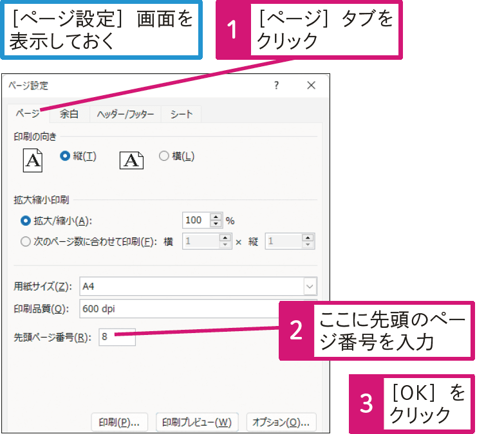Click the 縦 pages-tall field
504x434 pixels.
click(x=284, y=241)
